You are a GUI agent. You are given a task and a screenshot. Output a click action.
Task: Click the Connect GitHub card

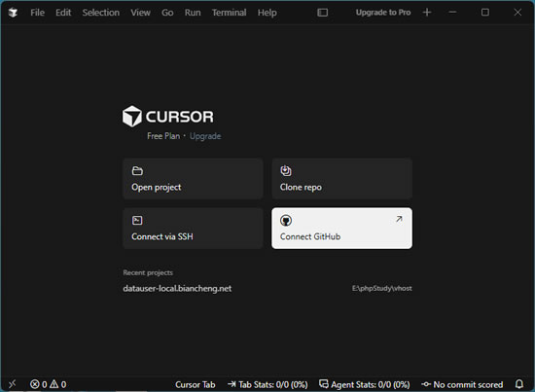tap(341, 229)
